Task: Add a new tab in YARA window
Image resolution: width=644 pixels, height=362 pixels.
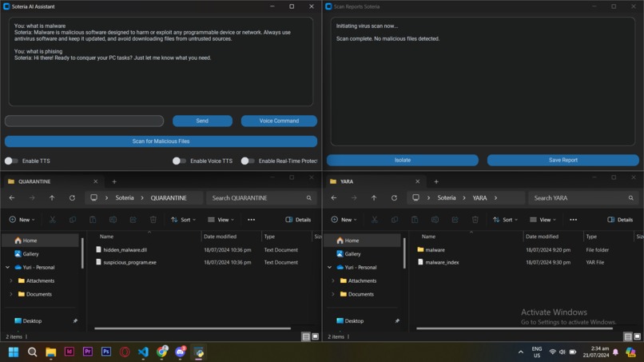Action: (x=436, y=181)
